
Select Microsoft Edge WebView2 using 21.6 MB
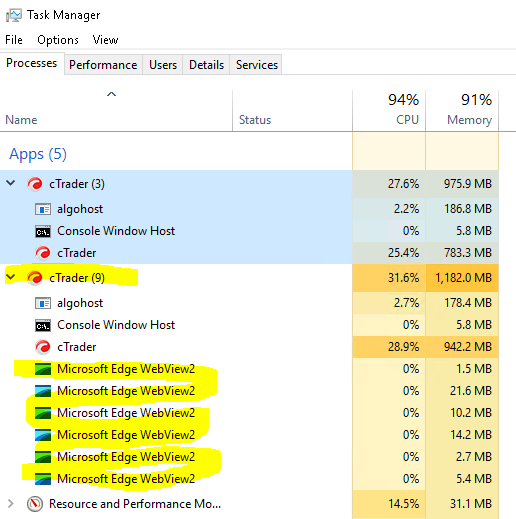click(x=126, y=391)
